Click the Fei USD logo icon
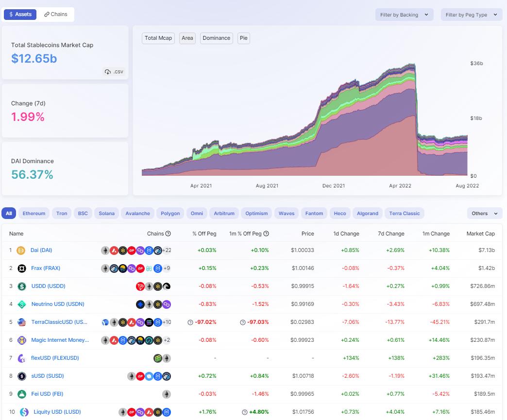The height and width of the screenshot is (420, 507). tap(22, 394)
